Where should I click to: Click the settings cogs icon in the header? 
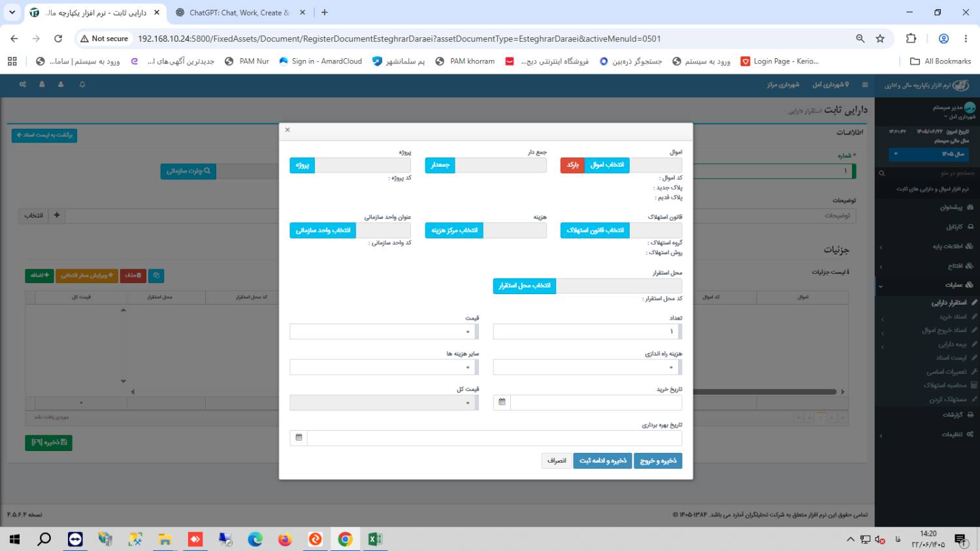(23, 84)
